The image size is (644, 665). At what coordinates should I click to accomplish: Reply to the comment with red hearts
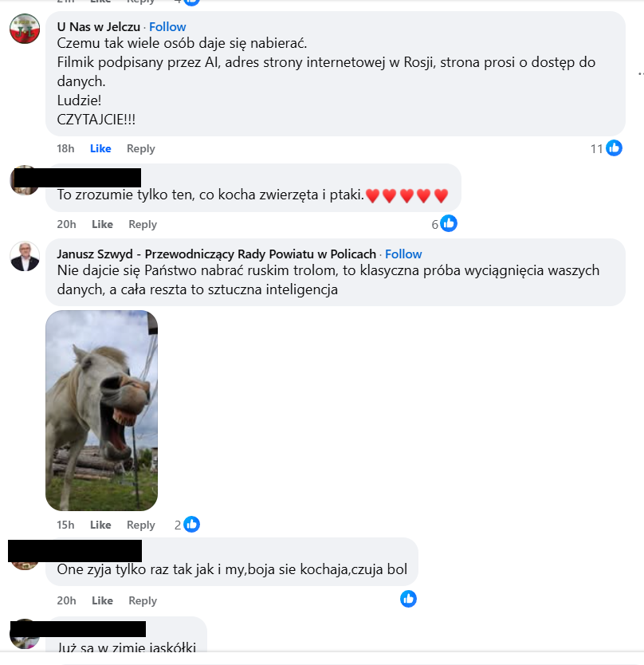tap(143, 224)
